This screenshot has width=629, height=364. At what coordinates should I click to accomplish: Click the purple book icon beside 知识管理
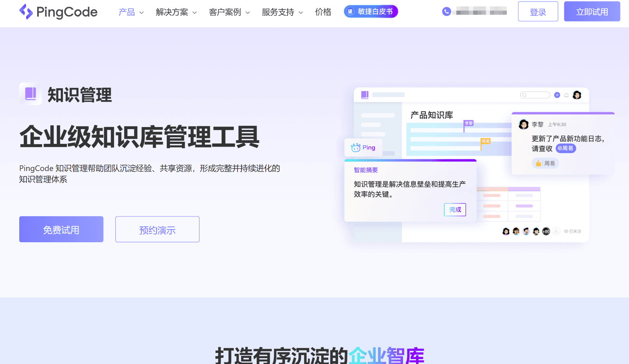point(31,94)
